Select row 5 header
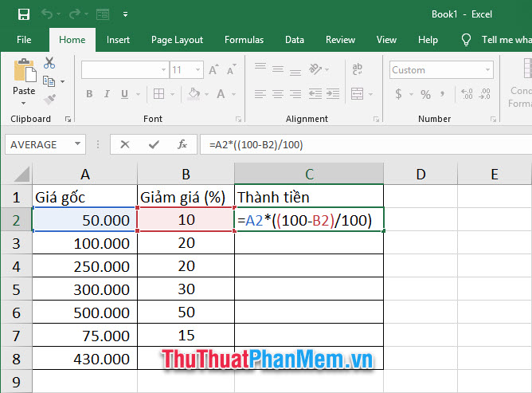The height and width of the screenshot is (393, 532). [16, 289]
